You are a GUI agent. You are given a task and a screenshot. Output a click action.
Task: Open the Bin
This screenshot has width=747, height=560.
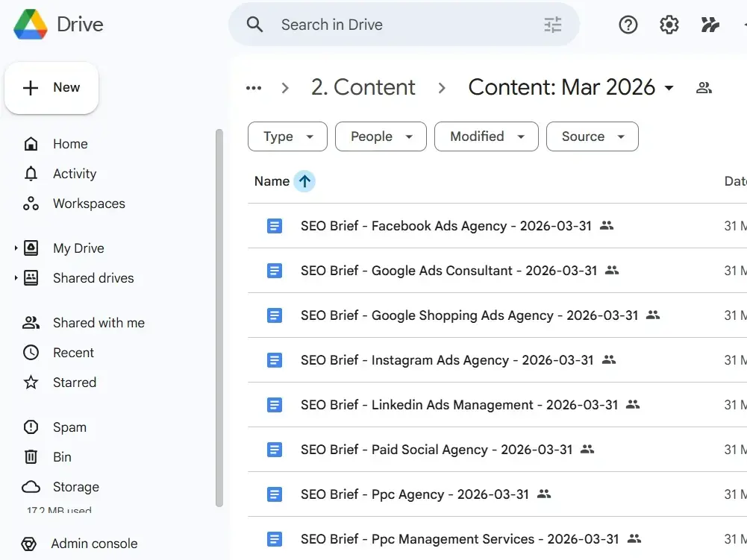click(62, 456)
